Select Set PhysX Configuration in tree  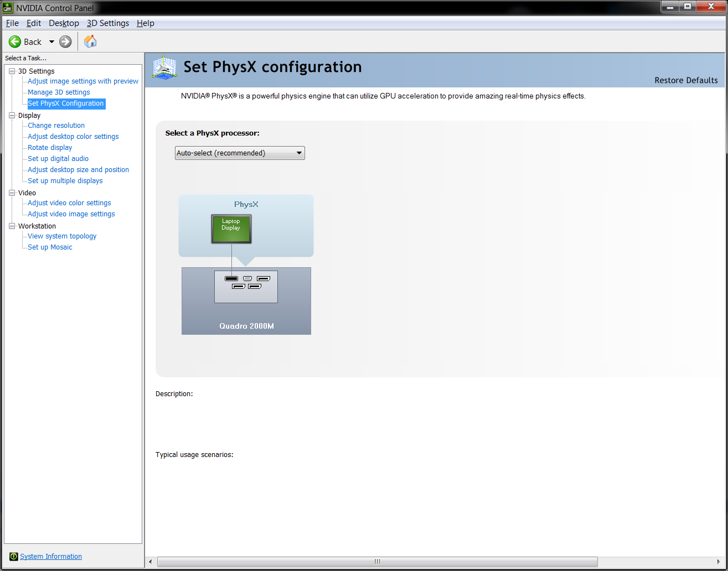(66, 103)
